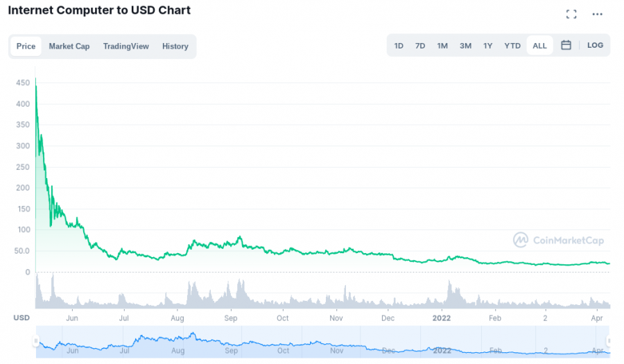Click the fullscreen expand icon
624x364 pixels.
pos(571,14)
